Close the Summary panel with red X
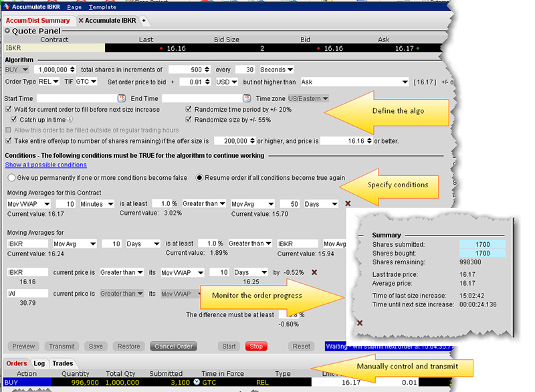Image resolution: width=535 pixels, height=392 pixels. pyautogui.click(x=360, y=322)
